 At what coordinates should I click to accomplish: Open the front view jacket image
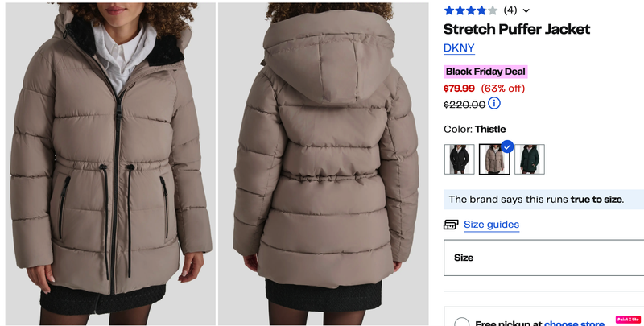[x=110, y=164]
